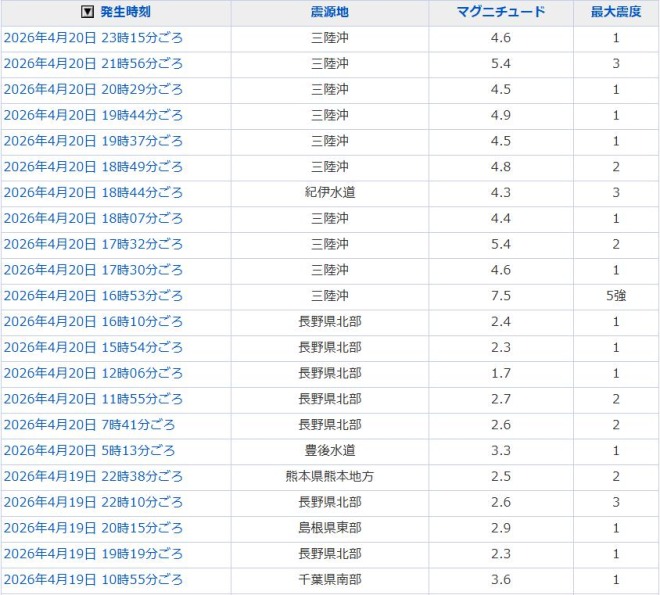Screen dimensions: 660x595
Task: Open the 2026年4月20日 16時10分ごろ entry
Action: [93, 322]
